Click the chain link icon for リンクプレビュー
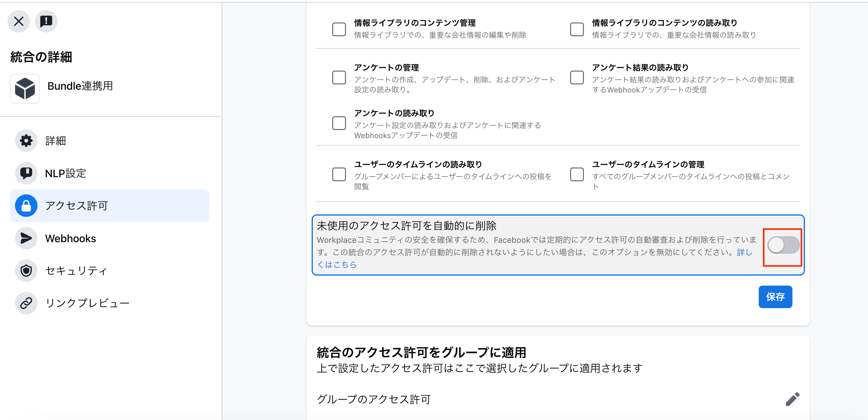 (x=26, y=303)
